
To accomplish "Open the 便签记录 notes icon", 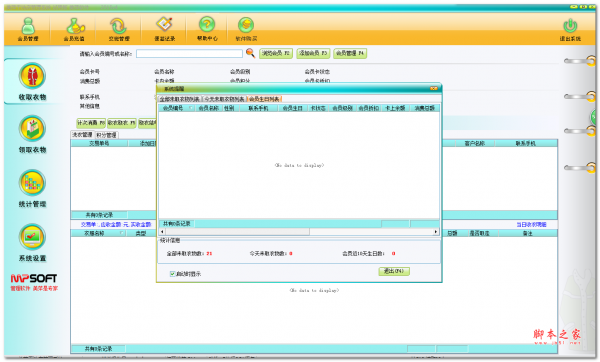I will pyautogui.click(x=165, y=29).
